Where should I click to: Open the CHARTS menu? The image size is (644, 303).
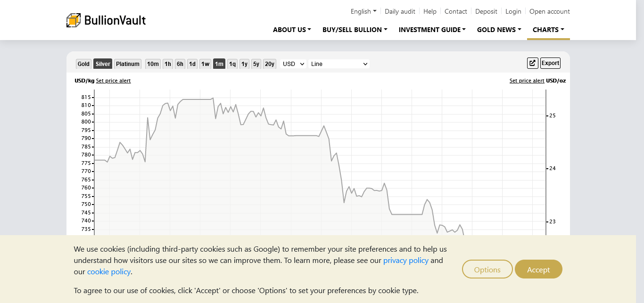coord(548,30)
